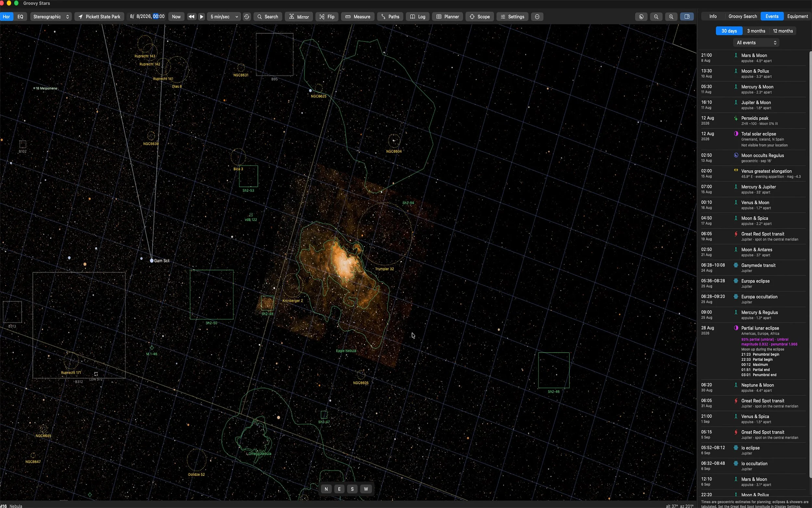Viewport: 812px width, 508px height.
Task: Select the 30 days range
Action: [729, 31]
